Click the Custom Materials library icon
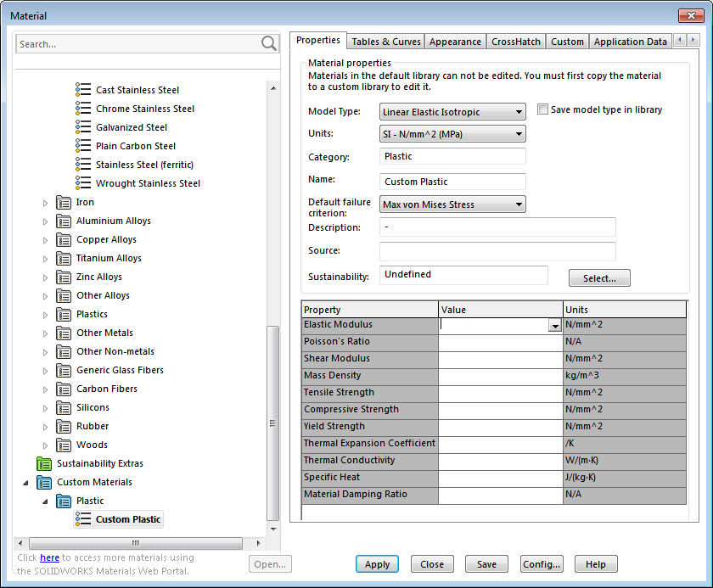 click(44, 482)
